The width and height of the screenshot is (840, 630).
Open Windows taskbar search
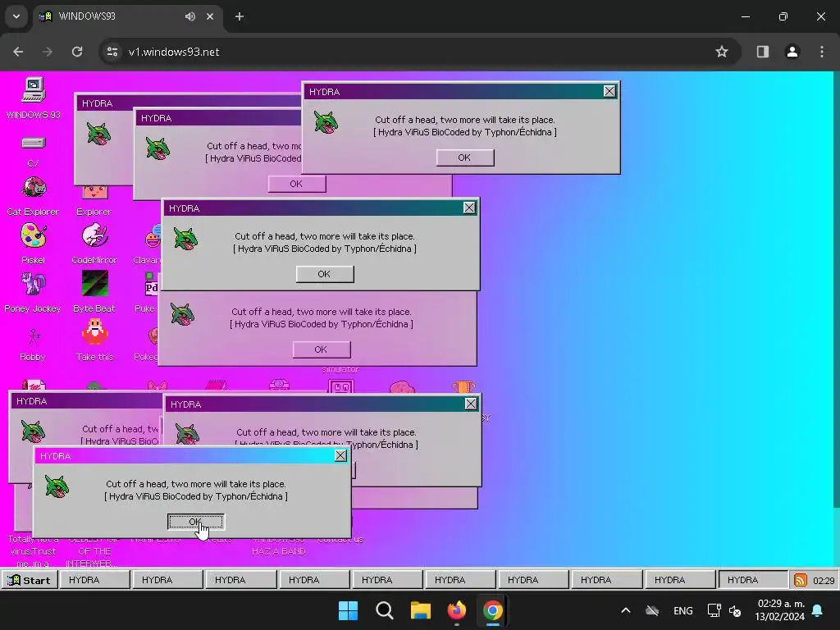[x=385, y=610]
